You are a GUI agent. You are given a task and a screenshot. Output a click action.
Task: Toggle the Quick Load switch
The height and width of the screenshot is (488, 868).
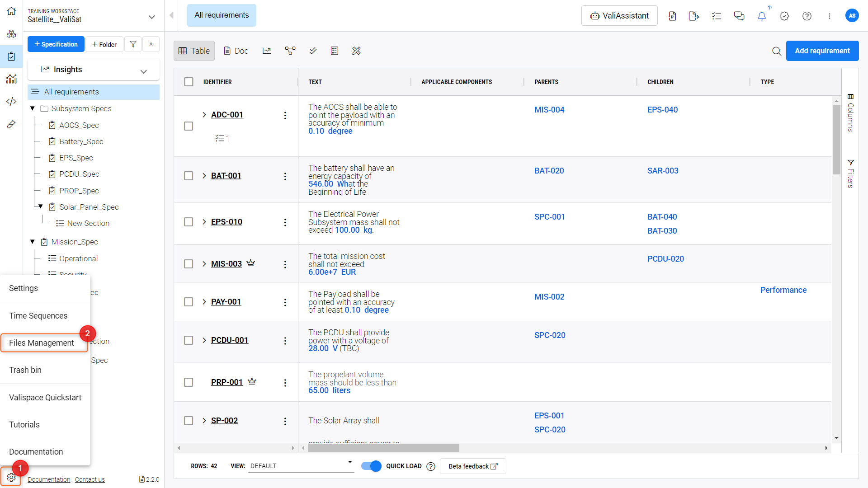pos(371,466)
